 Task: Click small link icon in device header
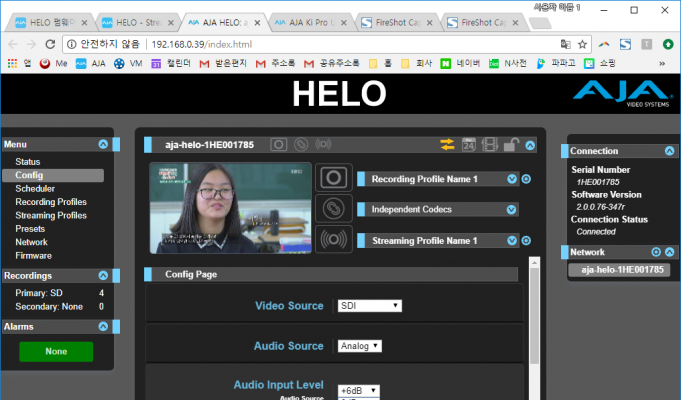[x=301, y=144]
